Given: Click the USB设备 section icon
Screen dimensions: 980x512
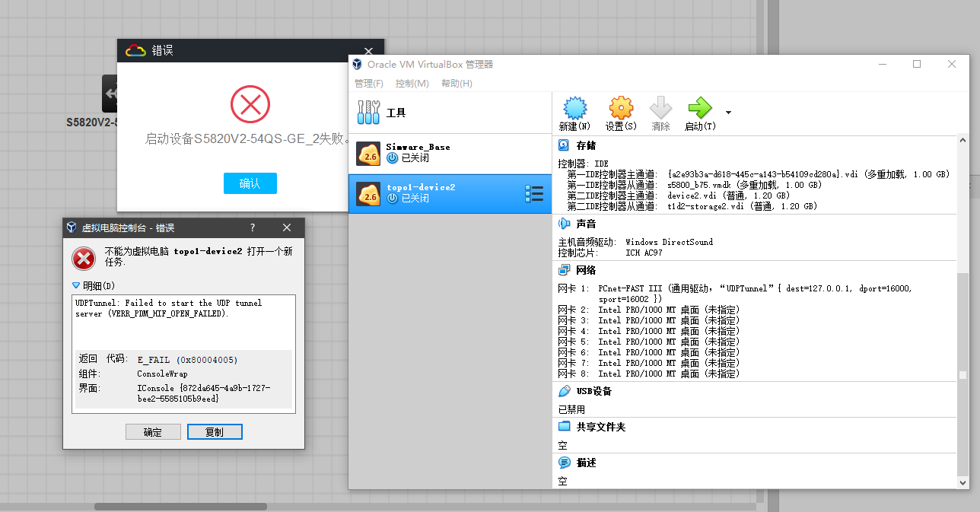Looking at the screenshot, I should coord(564,391).
